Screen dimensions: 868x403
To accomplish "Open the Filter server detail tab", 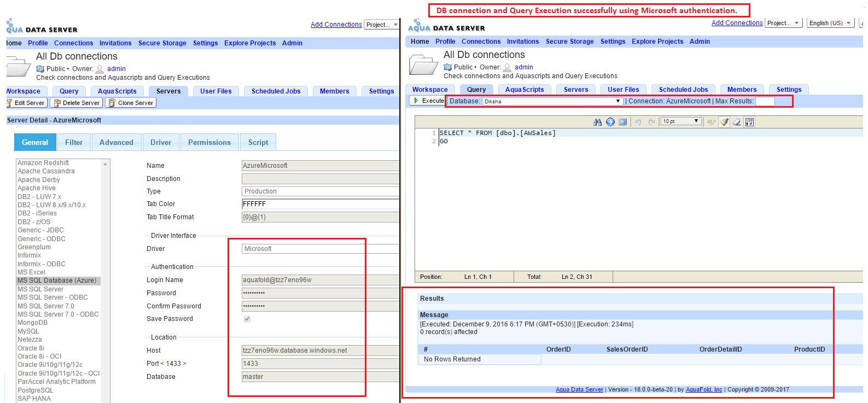I will pos(74,142).
